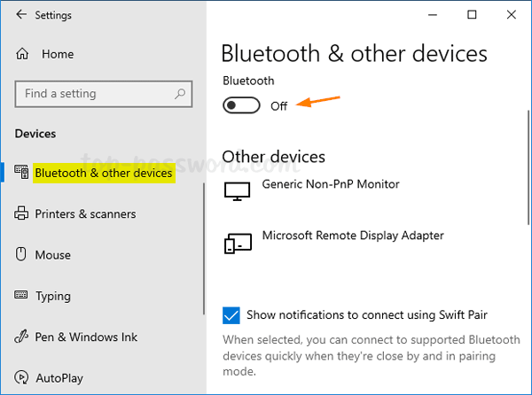This screenshot has width=532, height=395.
Task: Click the Printers & scanners icon
Action: pos(22,213)
